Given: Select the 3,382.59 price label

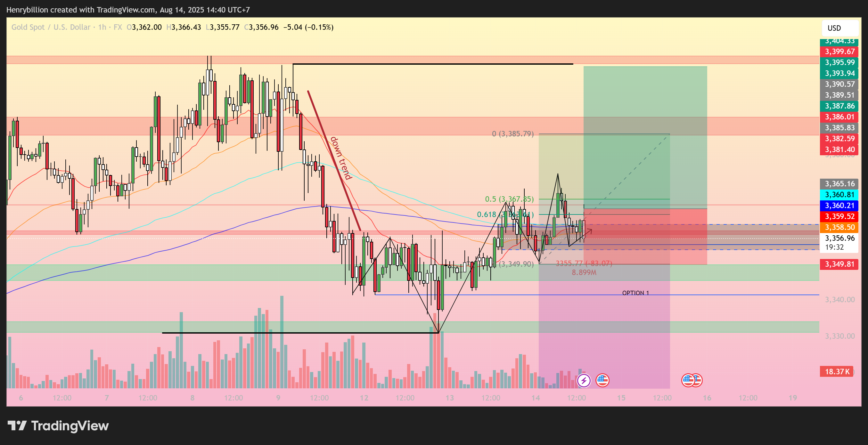Looking at the screenshot, I should click(x=839, y=138).
